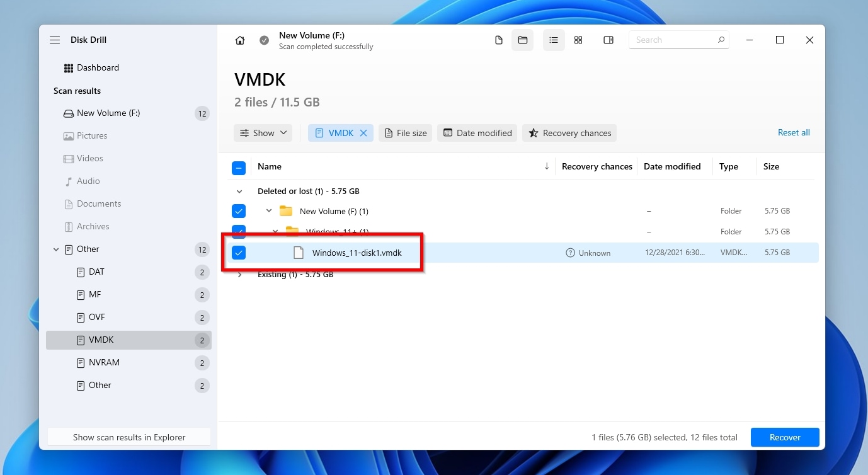
Task: Select the Windows_11-disk1.vmdk file name
Action: click(357, 253)
